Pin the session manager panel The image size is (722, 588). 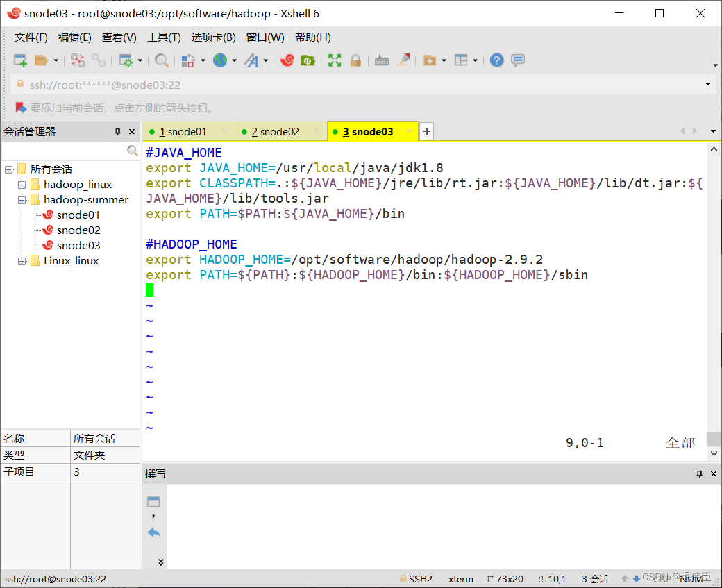[118, 132]
